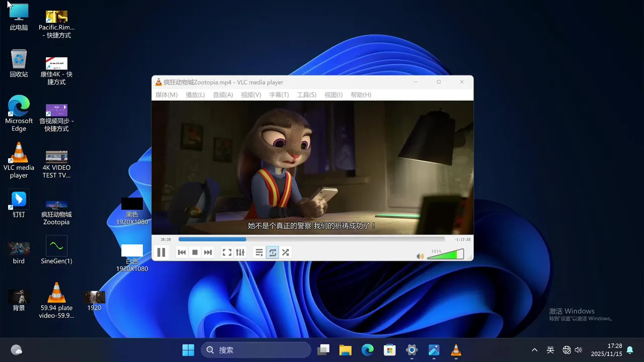This screenshot has width=644, height=362.
Task: Open Task View on taskbar
Action: (323, 350)
